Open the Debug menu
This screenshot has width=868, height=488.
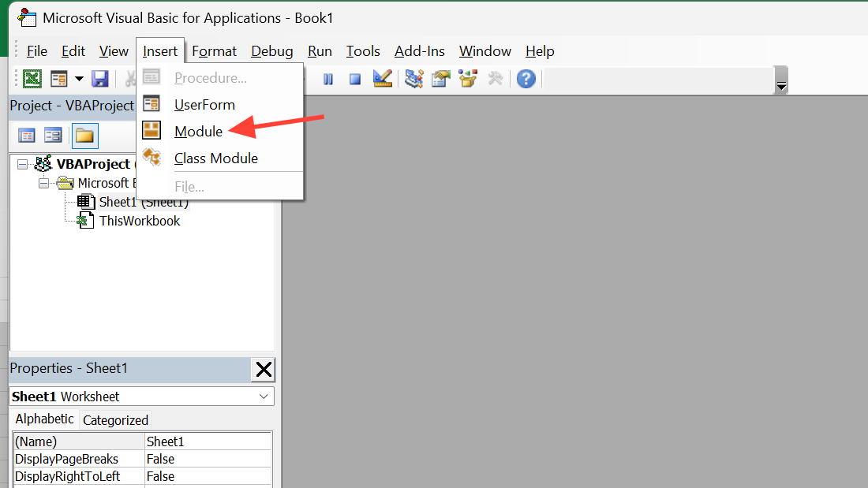coord(271,51)
